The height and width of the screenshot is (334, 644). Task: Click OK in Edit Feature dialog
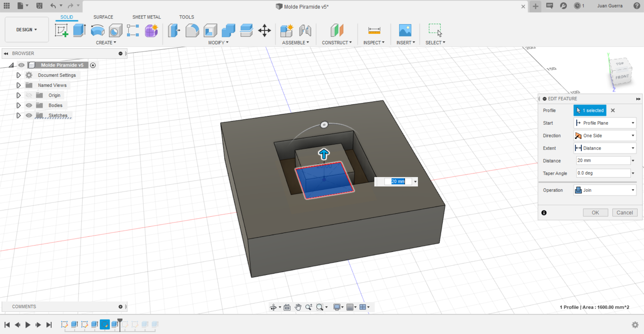point(595,213)
